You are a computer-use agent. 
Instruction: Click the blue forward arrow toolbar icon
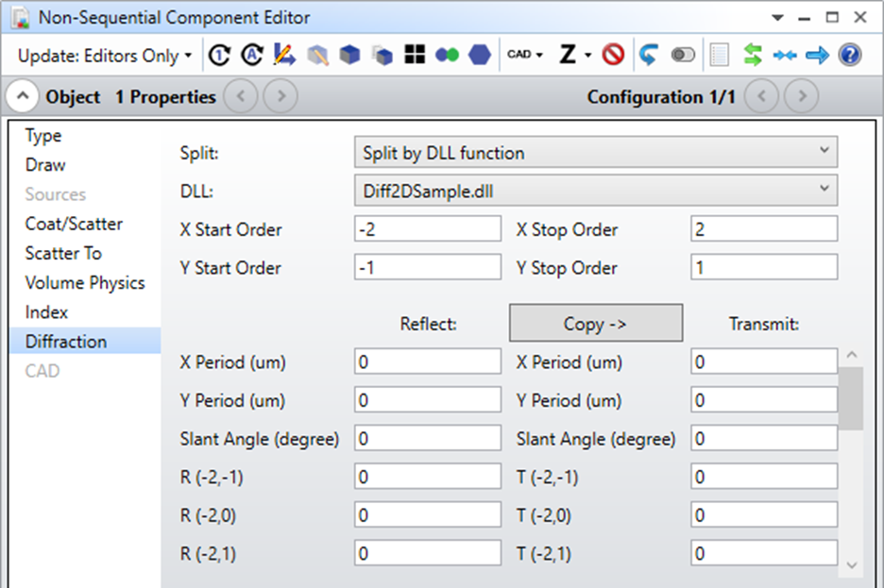tap(818, 54)
